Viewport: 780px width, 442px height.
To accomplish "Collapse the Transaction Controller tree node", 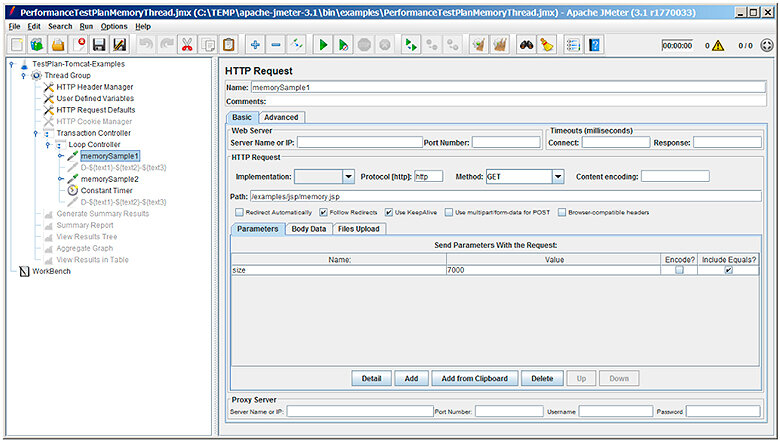I will click(x=35, y=133).
